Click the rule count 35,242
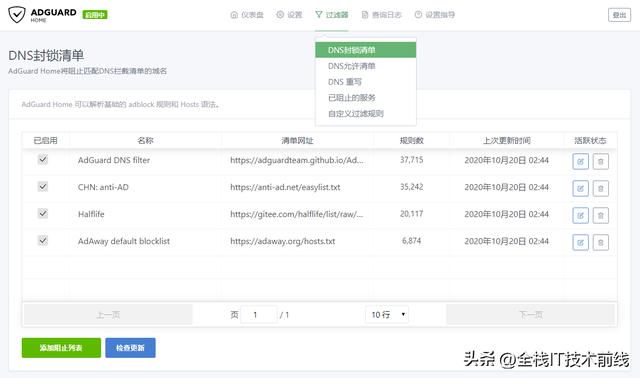The image size is (640, 378). click(x=411, y=187)
